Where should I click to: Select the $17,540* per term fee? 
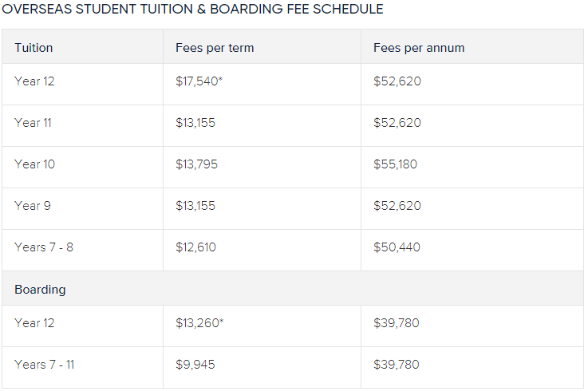[199, 81]
